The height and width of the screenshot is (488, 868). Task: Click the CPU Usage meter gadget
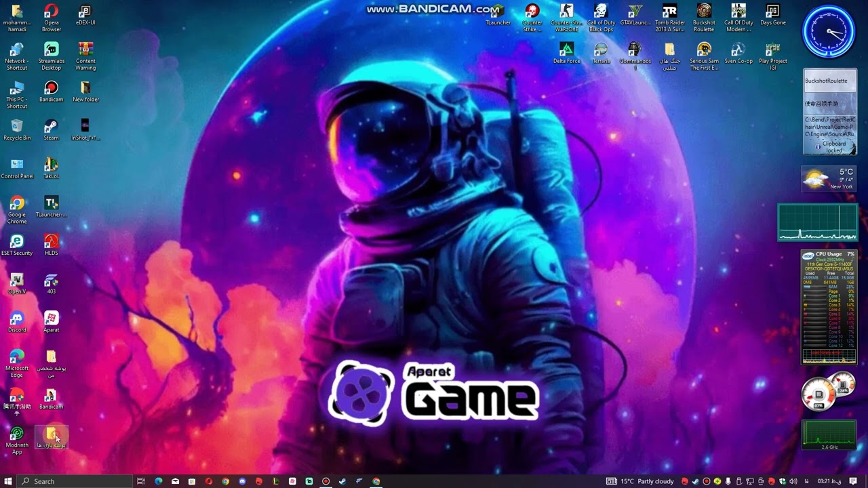pyautogui.click(x=829, y=307)
